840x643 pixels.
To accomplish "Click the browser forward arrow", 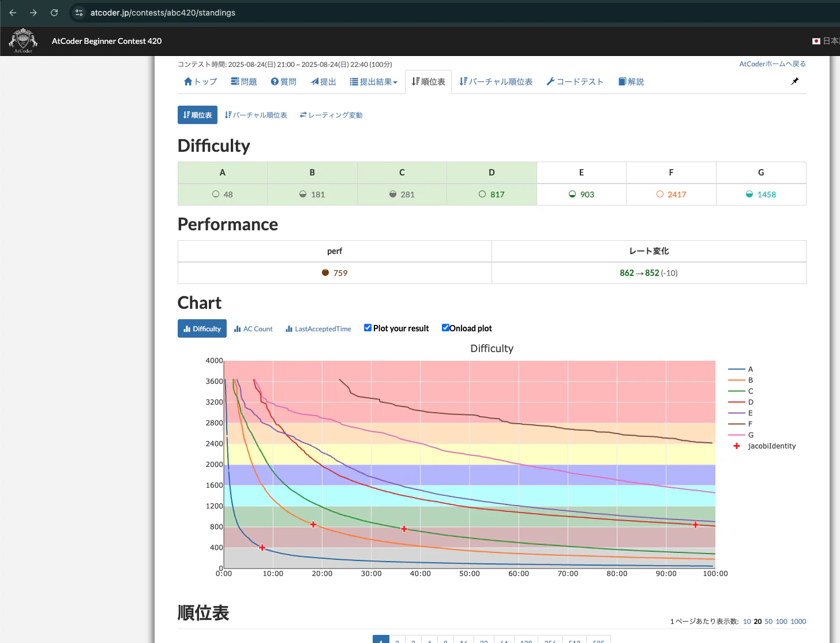I will 33,12.
